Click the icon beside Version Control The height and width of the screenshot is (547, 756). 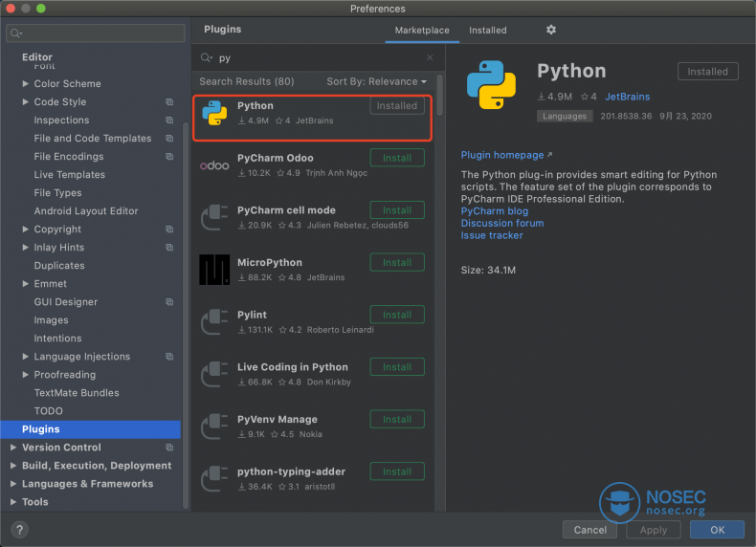click(x=169, y=448)
